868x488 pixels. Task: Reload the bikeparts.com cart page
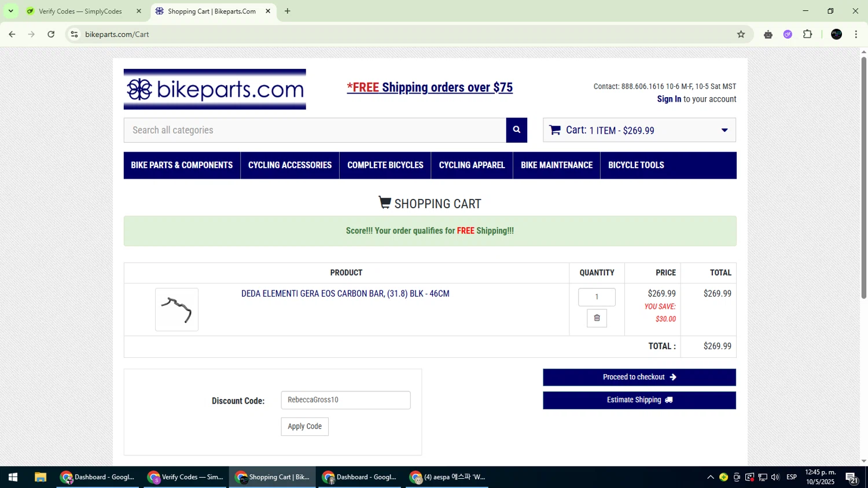click(x=51, y=34)
